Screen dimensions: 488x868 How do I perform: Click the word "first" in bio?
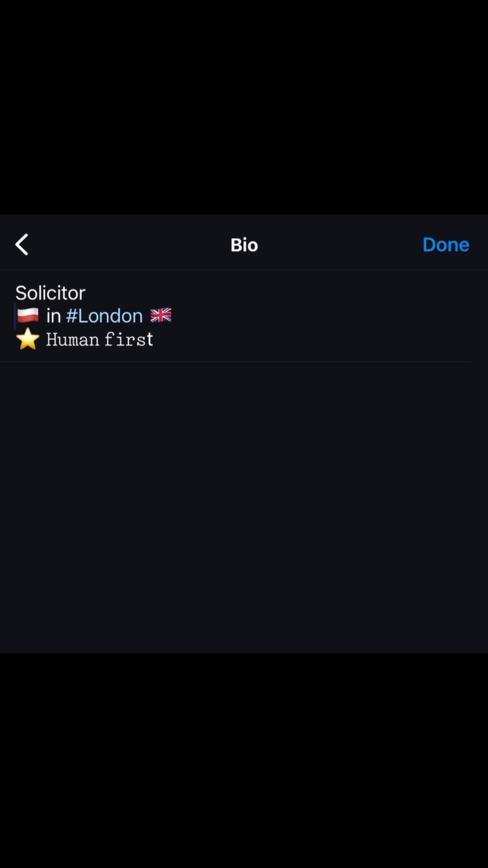click(x=129, y=340)
